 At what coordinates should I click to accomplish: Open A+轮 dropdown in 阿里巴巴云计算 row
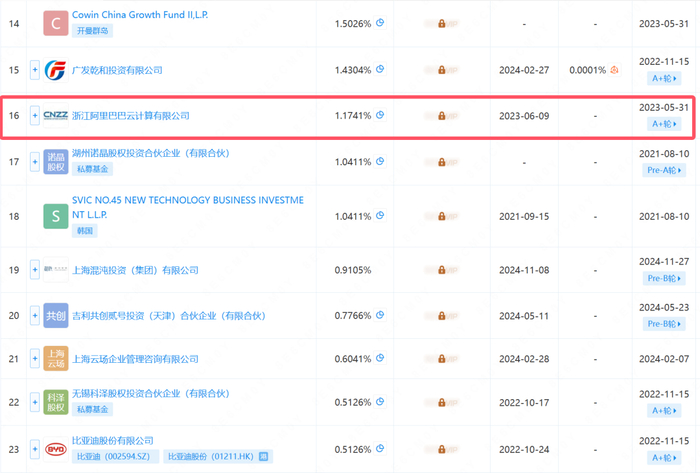click(x=664, y=124)
